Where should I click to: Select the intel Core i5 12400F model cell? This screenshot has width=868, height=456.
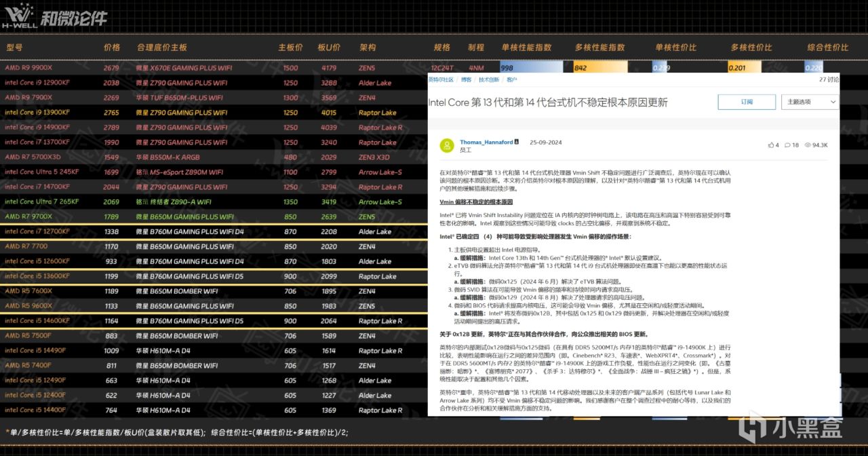[35, 395]
